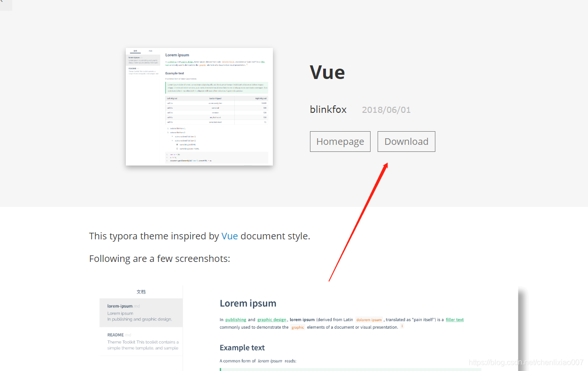Click 'dolorem ipsum' inline code text
This screenshot has height=371, width=588.
(x=369, y=320)
